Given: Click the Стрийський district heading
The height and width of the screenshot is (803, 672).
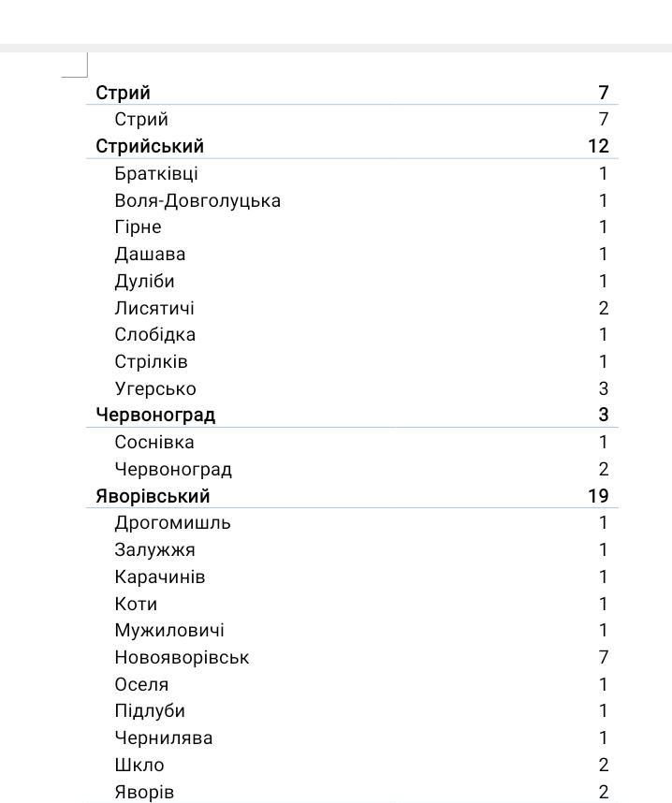Looking at the screenshot, I should coord(150,146).
